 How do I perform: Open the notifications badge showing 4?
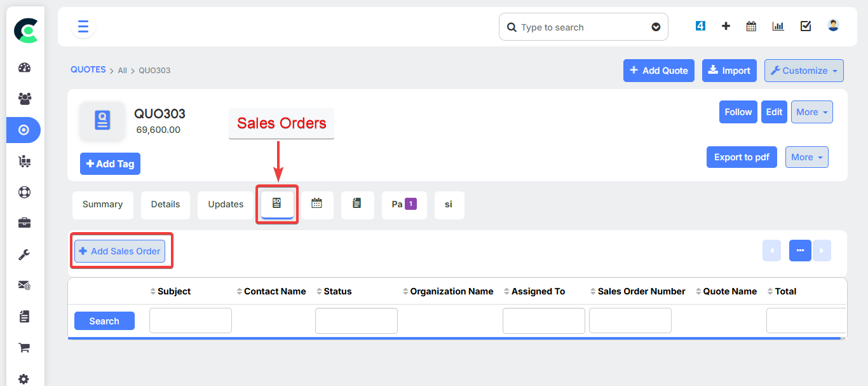(700, 25)
